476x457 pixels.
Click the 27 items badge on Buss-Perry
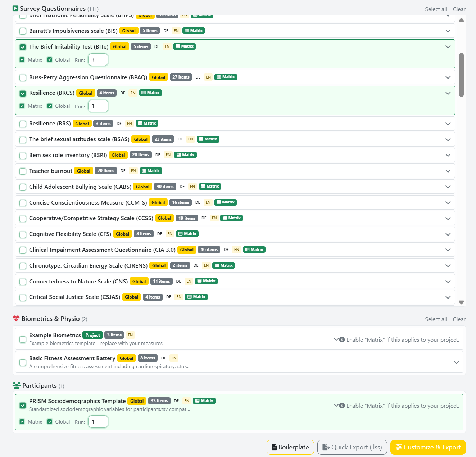point(181,77)
